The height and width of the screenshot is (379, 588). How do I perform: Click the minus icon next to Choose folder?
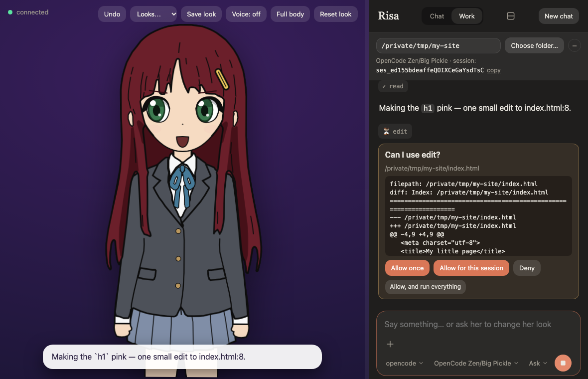(574, 46)
